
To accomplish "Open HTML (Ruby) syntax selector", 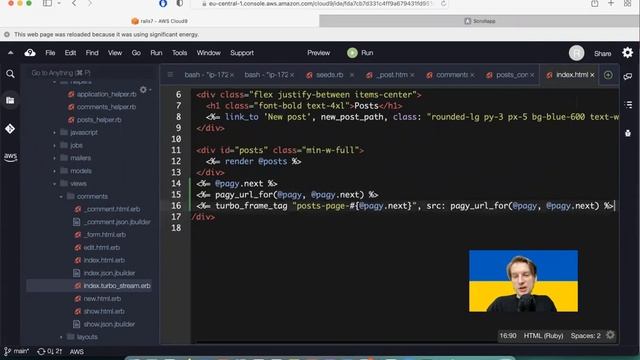I will pyautogui.click(x=543, y=336).
